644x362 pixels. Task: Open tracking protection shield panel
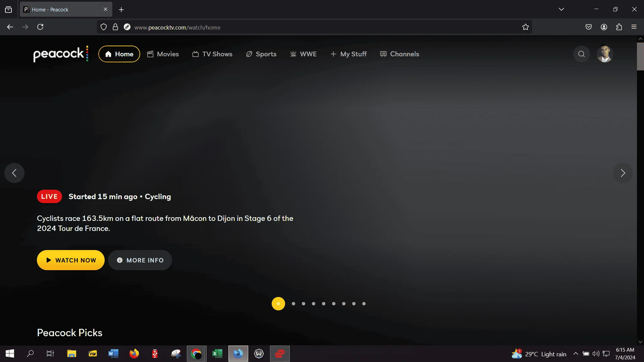tap(104, 27)
